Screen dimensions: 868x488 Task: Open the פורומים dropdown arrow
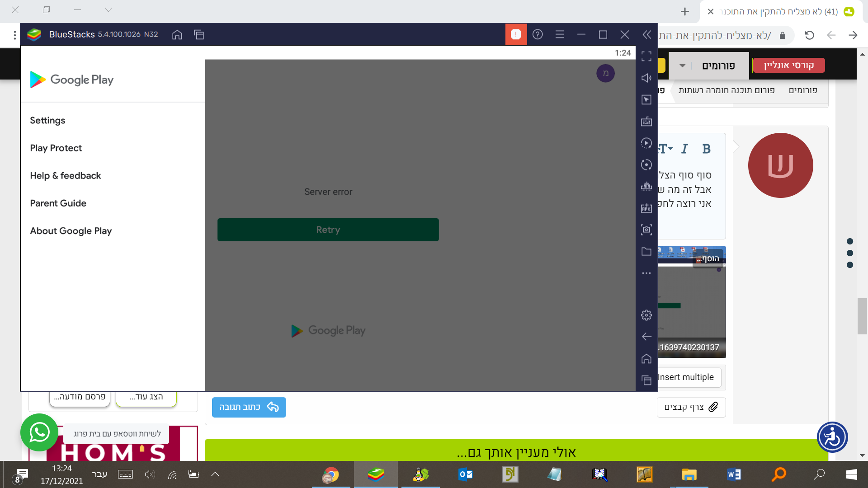(x=683, y=66)
